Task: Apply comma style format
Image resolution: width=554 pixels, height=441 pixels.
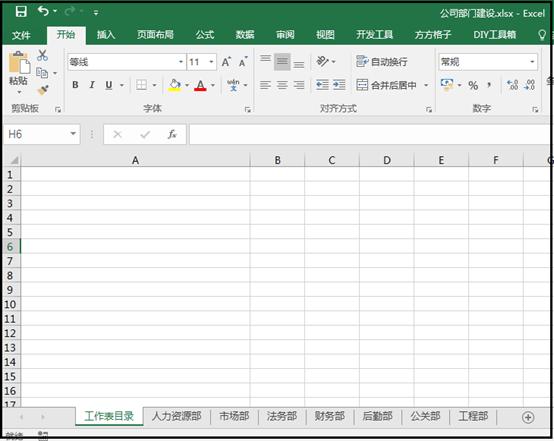Action: [489, 85]
